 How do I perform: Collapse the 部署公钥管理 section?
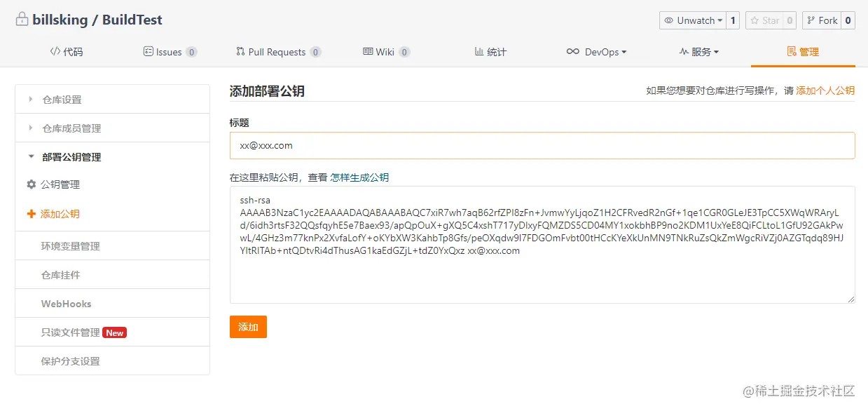coord(112,156)
